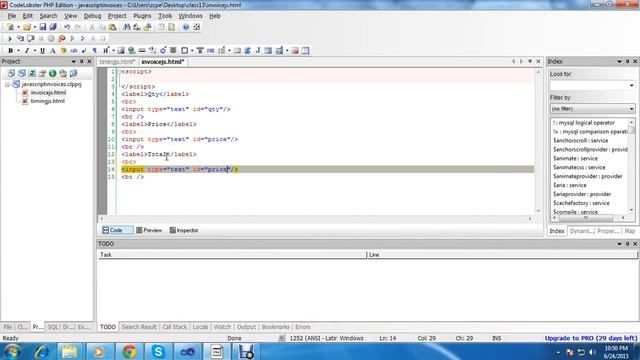Open dropdown arrow beside Bold icon
640x360 pixels.
pyautogui.click(x=18, y=51)
